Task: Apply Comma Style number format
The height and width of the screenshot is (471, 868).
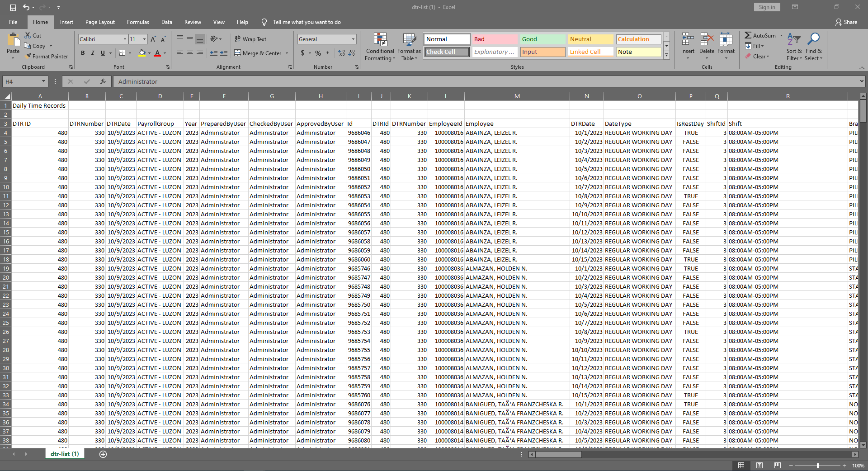Action: [328, 53]
